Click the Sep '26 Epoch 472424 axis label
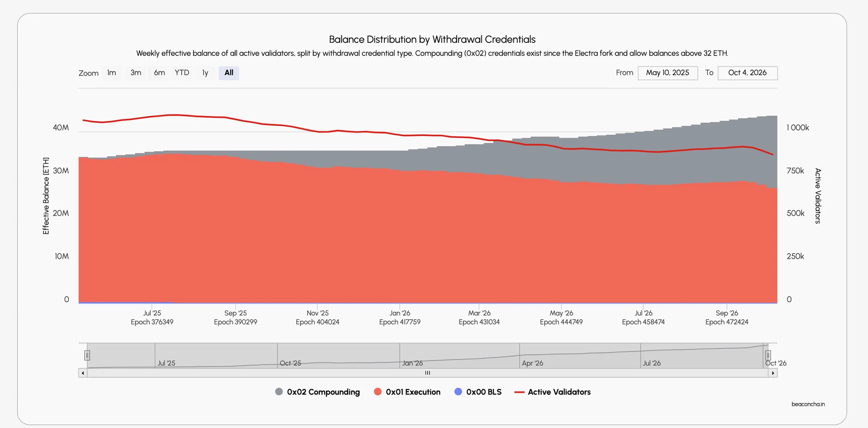 click(x=727, y=317)
